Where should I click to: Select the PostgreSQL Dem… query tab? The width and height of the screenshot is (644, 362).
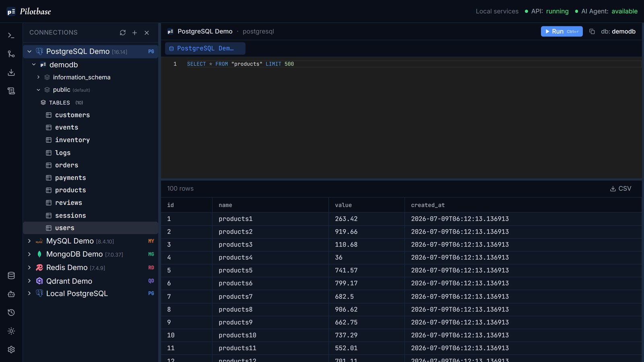(x=205, y=48)
